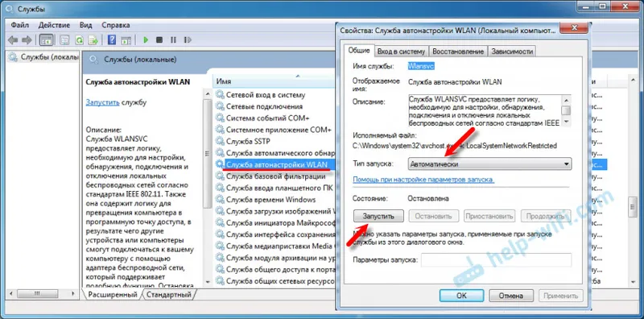Image resolution: width=644 pixels, height=319 pixels.
Task: Open Properties via the toolbar properties icon
Action: click(65, 40)
